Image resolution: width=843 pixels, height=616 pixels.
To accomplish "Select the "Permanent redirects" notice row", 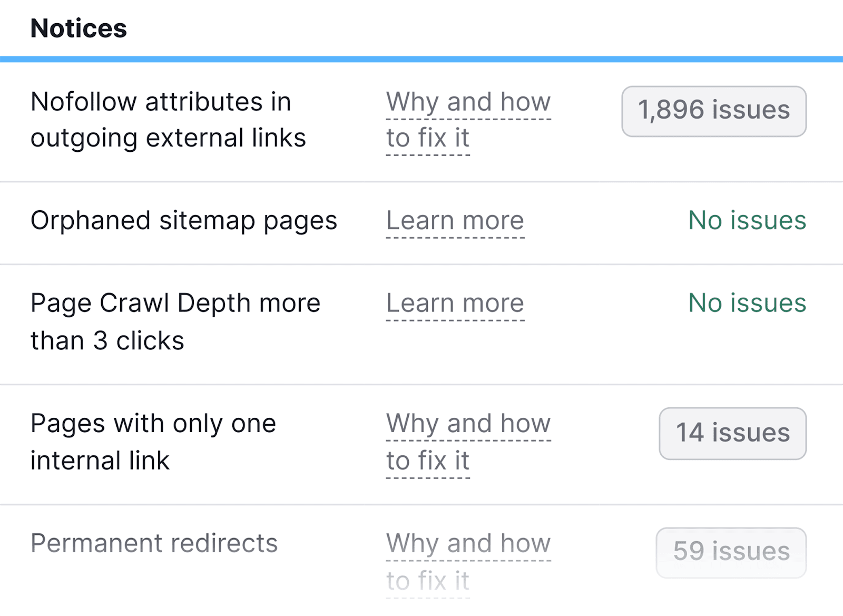I will (x=154, y=543).
